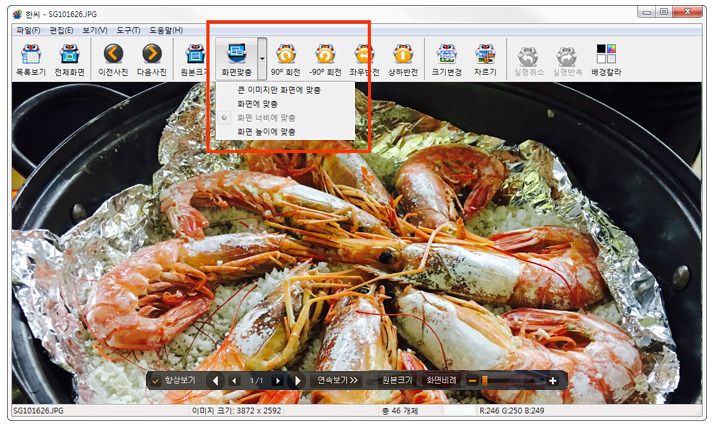Choose 화면에 맞춤 menu option
Image resolution: width=714 pixels, height=431 pixels.
(x=286, y=104)
